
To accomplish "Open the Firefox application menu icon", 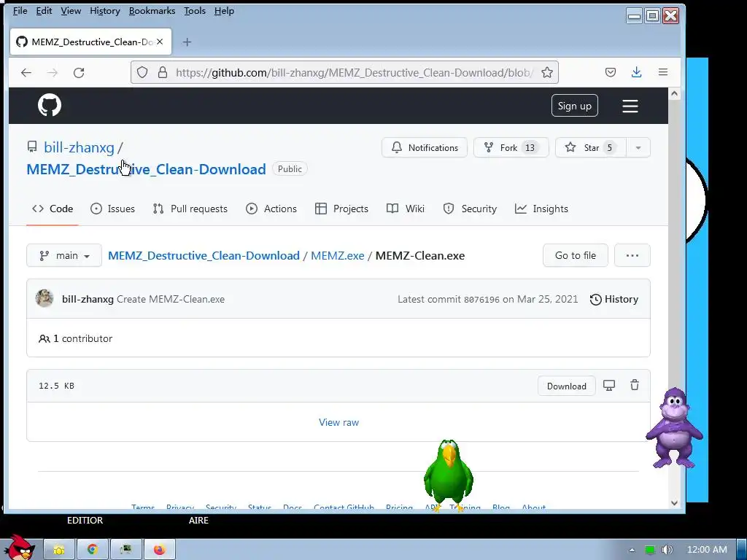I will pos(662,72).
